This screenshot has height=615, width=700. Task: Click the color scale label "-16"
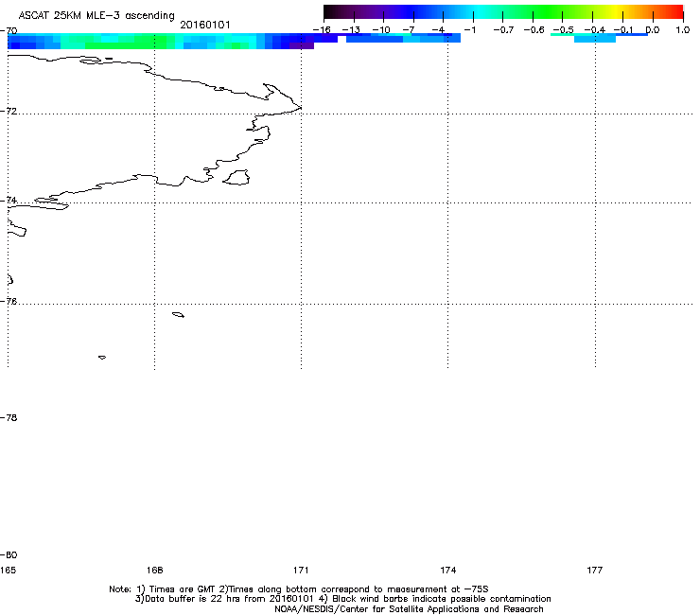[322, 30]
